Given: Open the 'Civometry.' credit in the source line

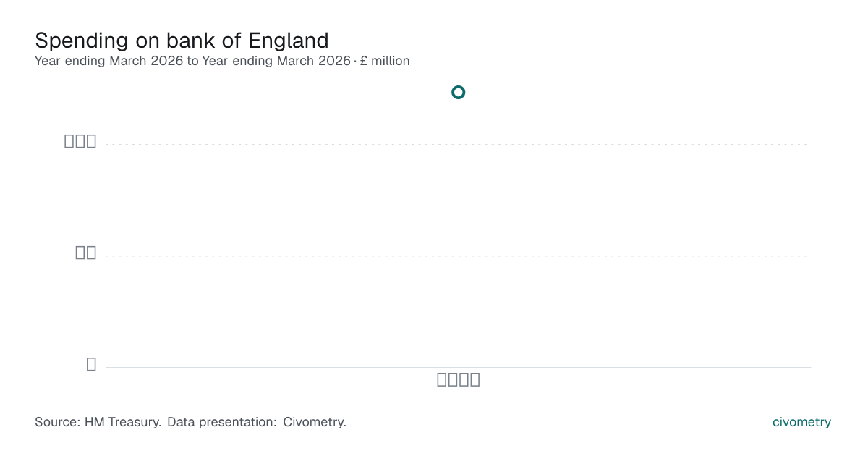Looking at the screenshot, I should [x=315, y=422].
